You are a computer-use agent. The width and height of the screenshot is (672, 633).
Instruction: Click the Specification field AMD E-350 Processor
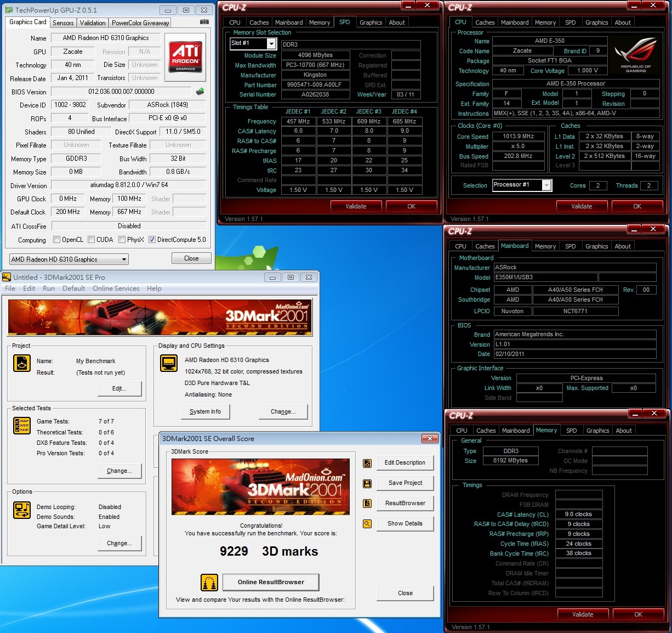pyautogui.click(x=576, y=83)
